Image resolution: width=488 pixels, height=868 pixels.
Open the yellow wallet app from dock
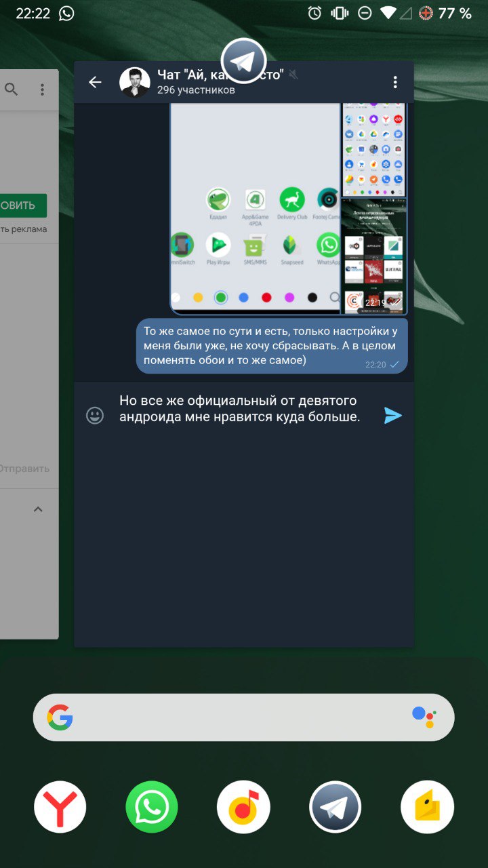427,807
